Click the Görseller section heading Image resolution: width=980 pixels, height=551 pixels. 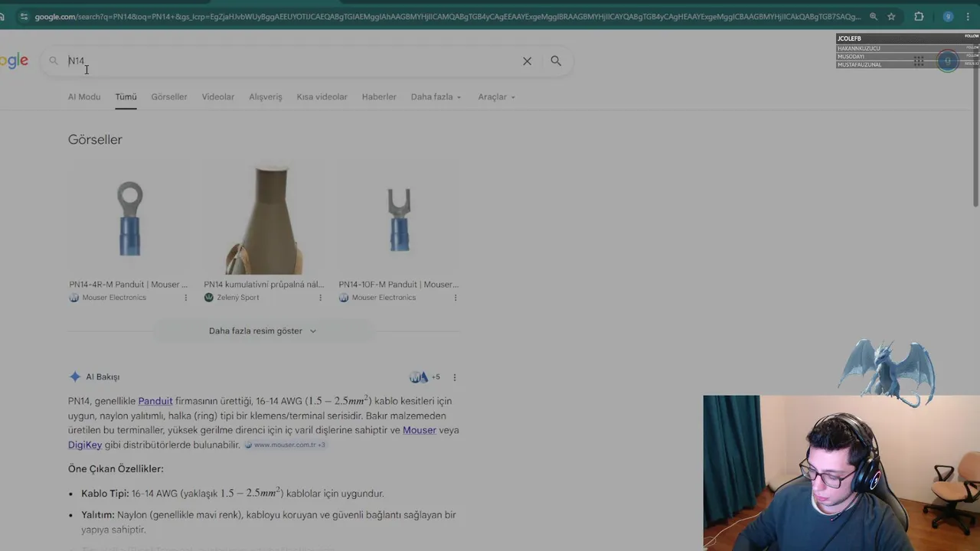(95, 139)
